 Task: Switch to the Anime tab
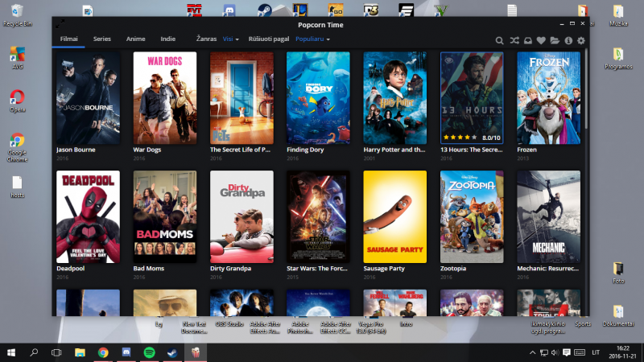coord(135,39)
